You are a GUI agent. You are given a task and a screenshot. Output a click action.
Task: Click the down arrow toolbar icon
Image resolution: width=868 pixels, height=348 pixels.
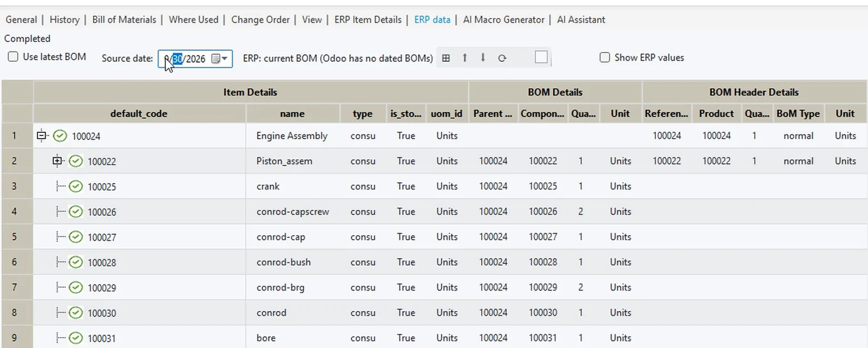[483, 57]
